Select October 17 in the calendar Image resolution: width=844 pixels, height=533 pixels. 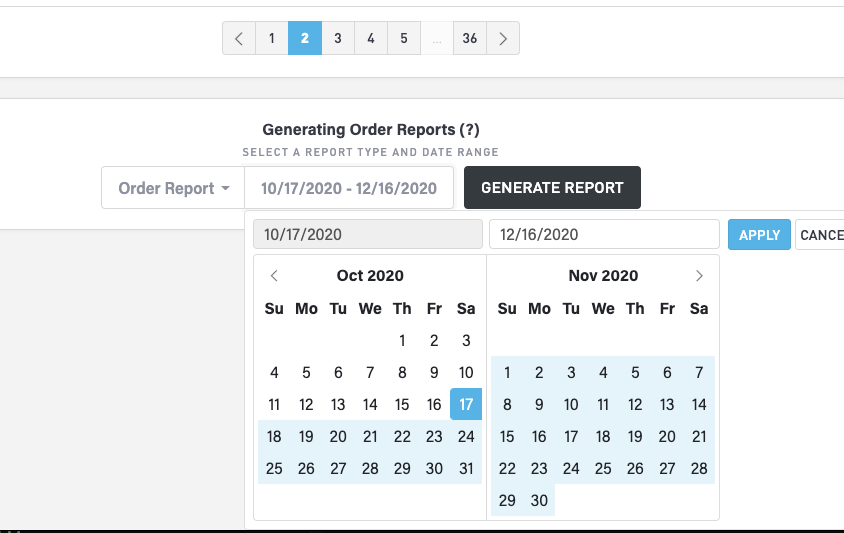(466, 405)
